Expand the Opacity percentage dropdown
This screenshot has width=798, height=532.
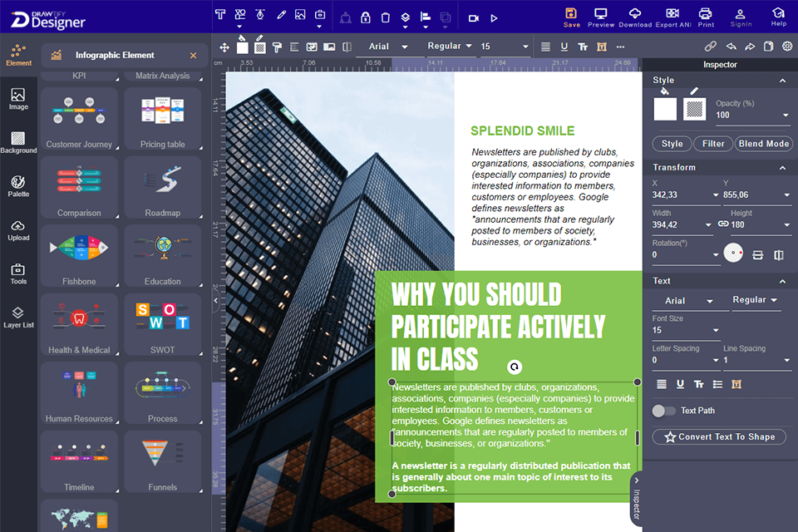[786, 116]
